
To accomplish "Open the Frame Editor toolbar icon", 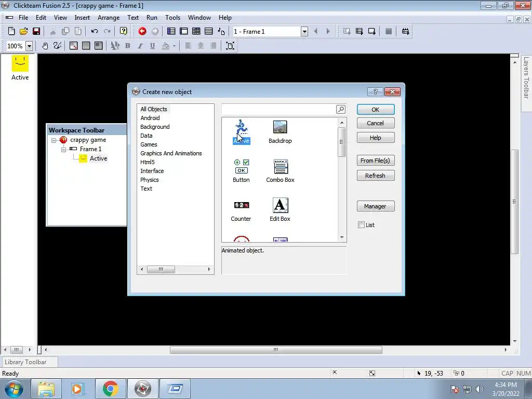I will point(183,31).
